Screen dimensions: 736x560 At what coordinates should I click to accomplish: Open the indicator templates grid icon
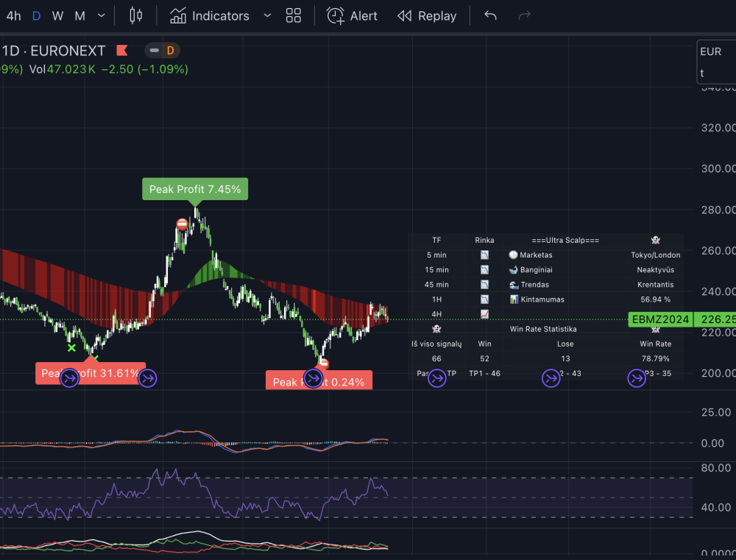click(x=294, y=15)
